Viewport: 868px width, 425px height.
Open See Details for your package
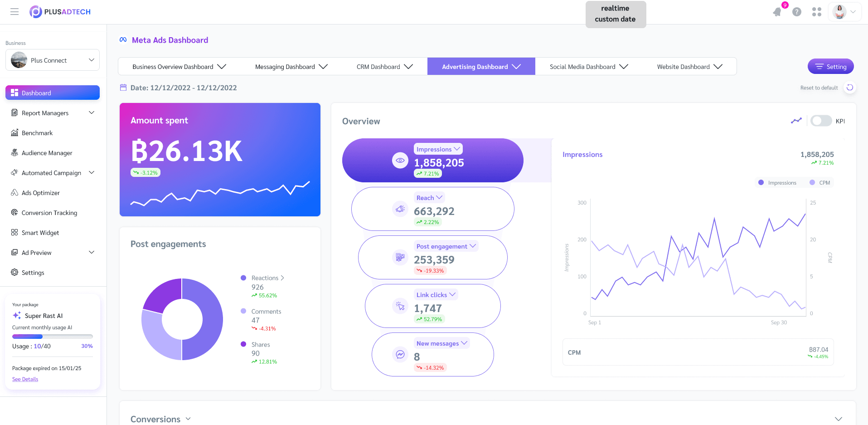click(25, 379)
